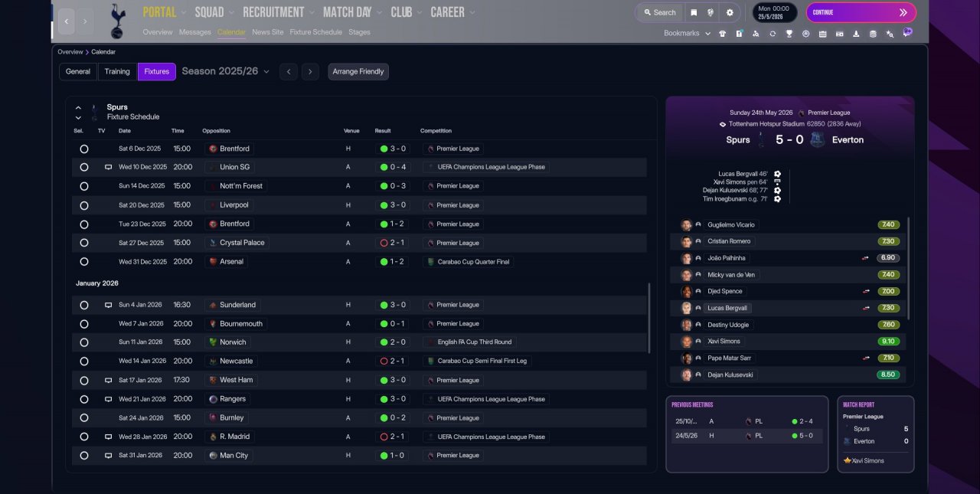Select the Fixtures tab
The width and height of the screenshot is (980, 494).
(157, 72)
